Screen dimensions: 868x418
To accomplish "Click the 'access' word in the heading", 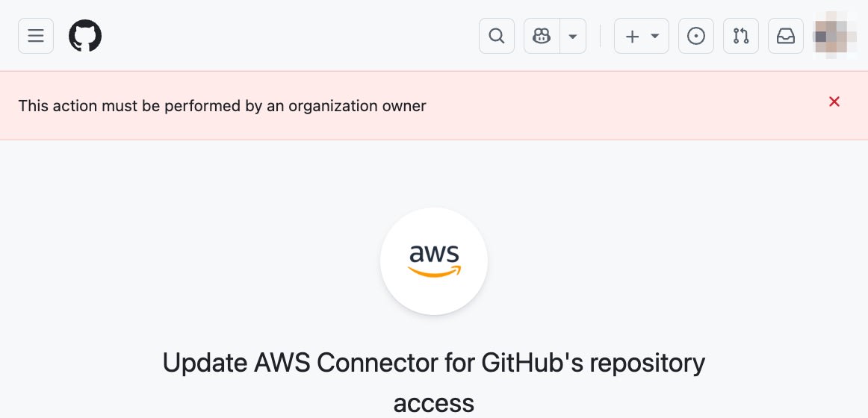I will click(433, 404).
